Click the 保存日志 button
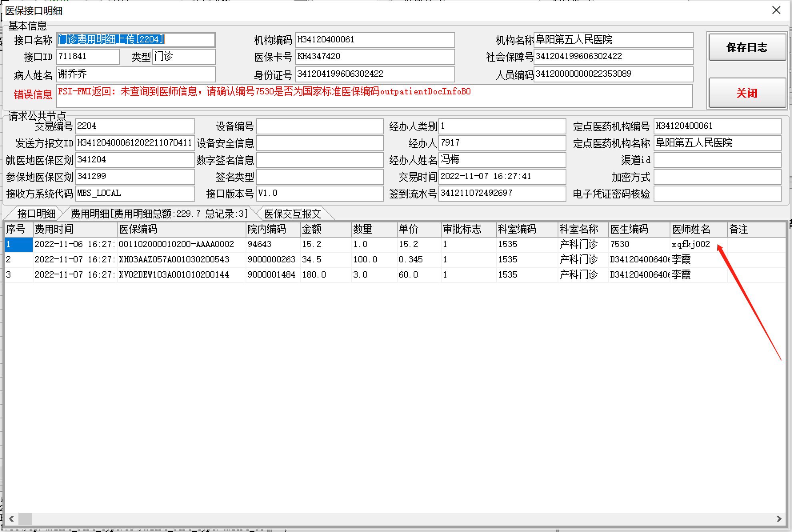792x532 pixels. pos(747,47)
